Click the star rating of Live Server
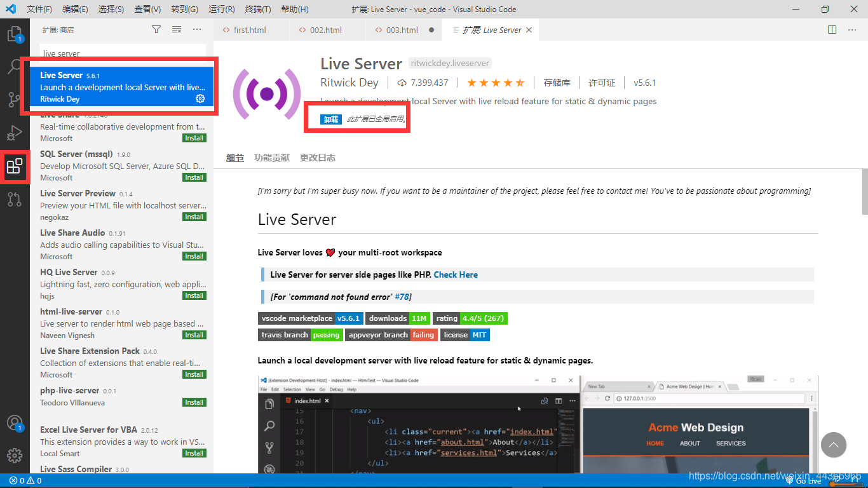Screen dimensions: 868x488 click(x=496, y=83)
